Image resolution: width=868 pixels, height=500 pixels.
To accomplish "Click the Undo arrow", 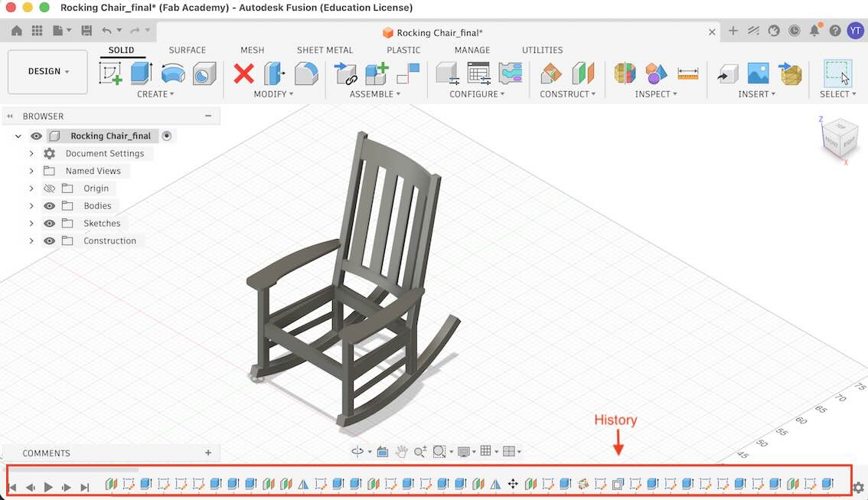I will coord(107,31).
